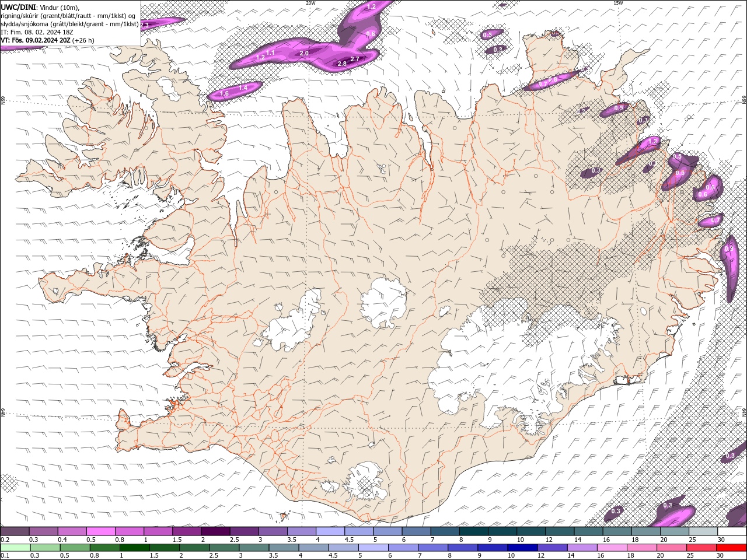Select the bright red 30 swatch in rain legend row
The width and height of the screenshot is (747, 560).
731,548
